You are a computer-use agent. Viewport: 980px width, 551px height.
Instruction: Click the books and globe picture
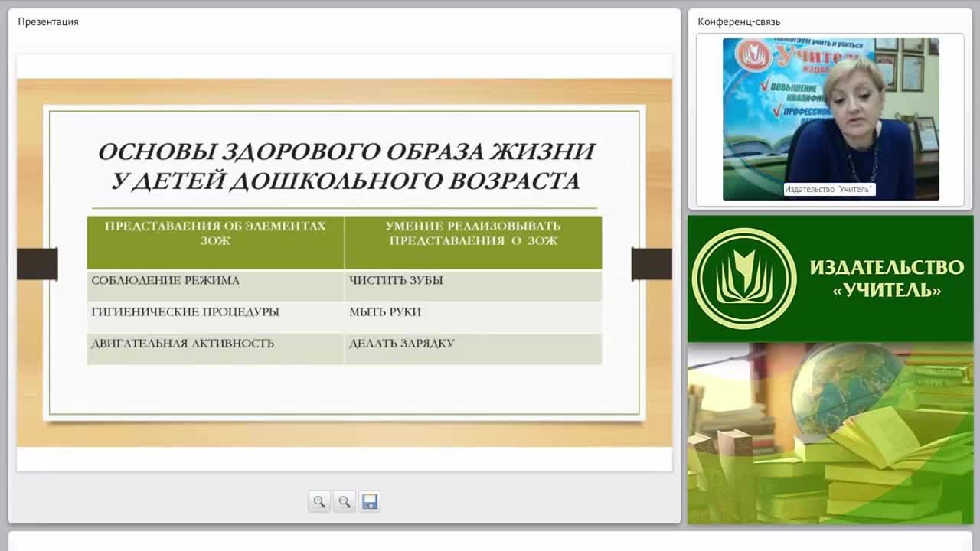pyautogui.click(x=831, y=433)
